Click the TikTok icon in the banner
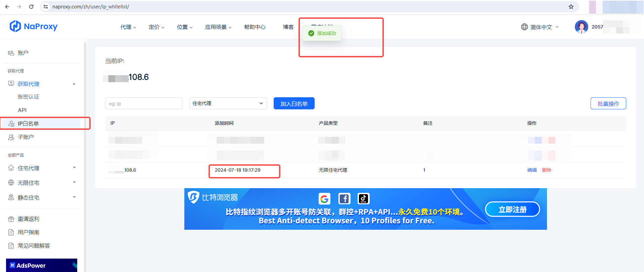 click(364, 199)
